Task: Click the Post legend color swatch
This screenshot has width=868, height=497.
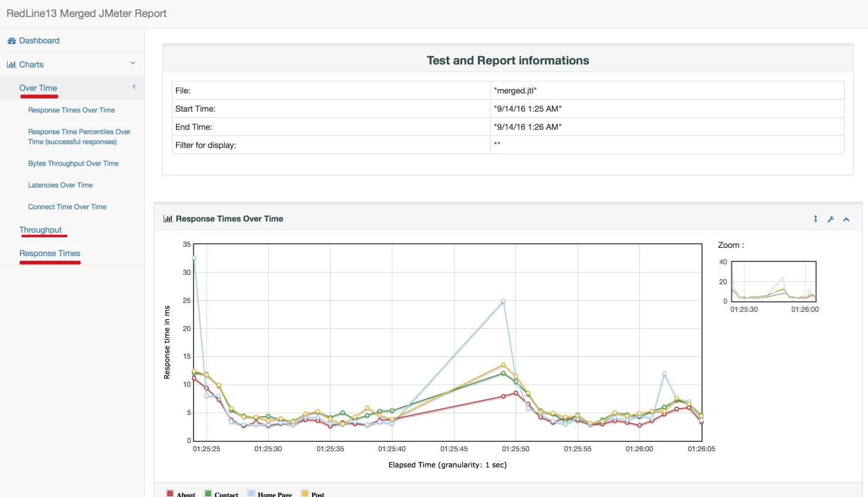Action: pos(305,493)
